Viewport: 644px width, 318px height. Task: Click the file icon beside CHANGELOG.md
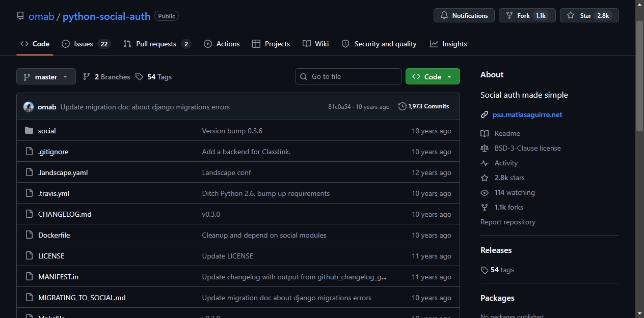coord(29,214)
